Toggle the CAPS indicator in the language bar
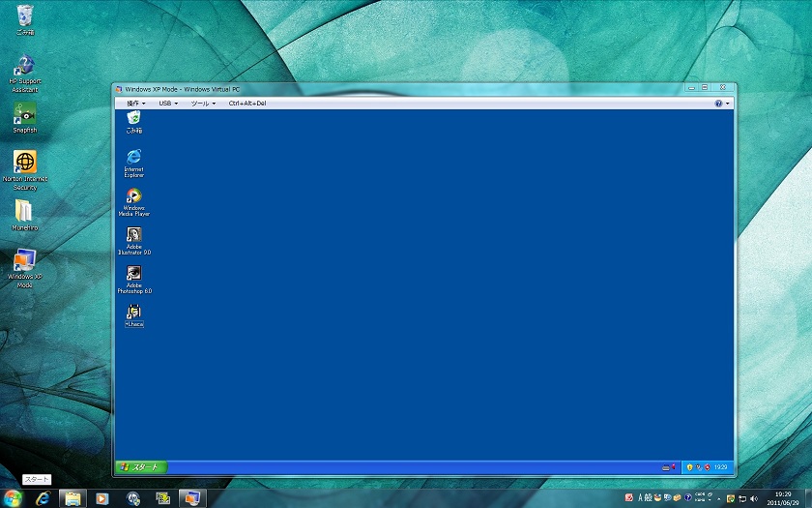The height and width of the screenshot is (508, 812). point(700,494)
